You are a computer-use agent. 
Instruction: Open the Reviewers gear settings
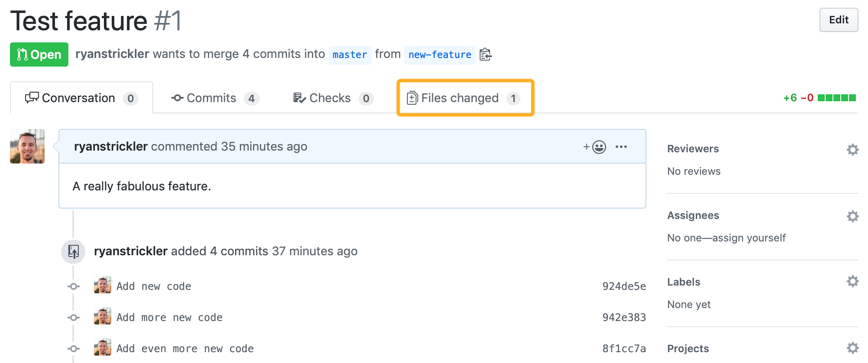(852, 150)
